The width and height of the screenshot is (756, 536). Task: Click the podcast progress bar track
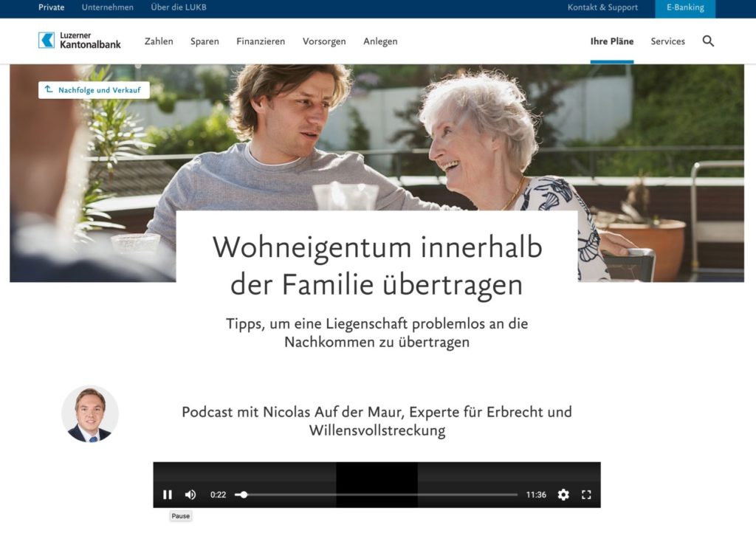(376, 495)
